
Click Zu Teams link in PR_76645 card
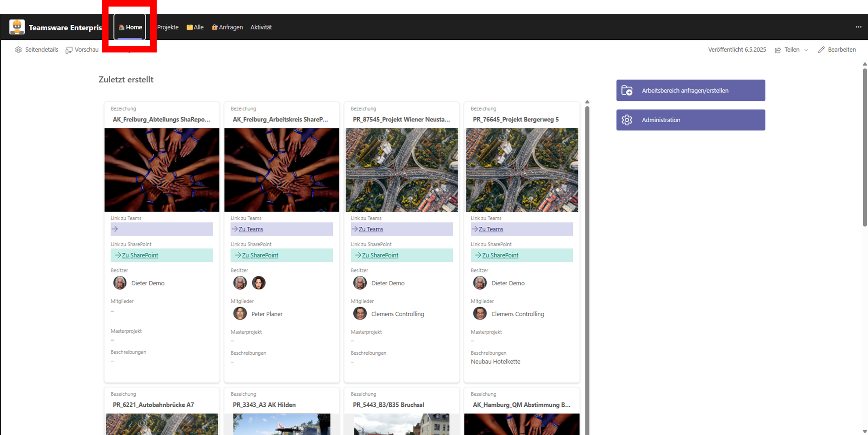pos(491,229)
